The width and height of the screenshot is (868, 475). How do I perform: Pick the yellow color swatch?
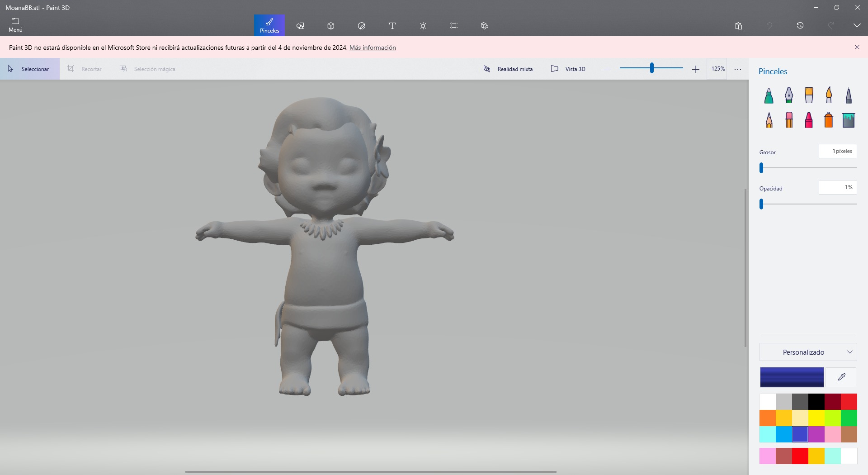coord(816,418)
